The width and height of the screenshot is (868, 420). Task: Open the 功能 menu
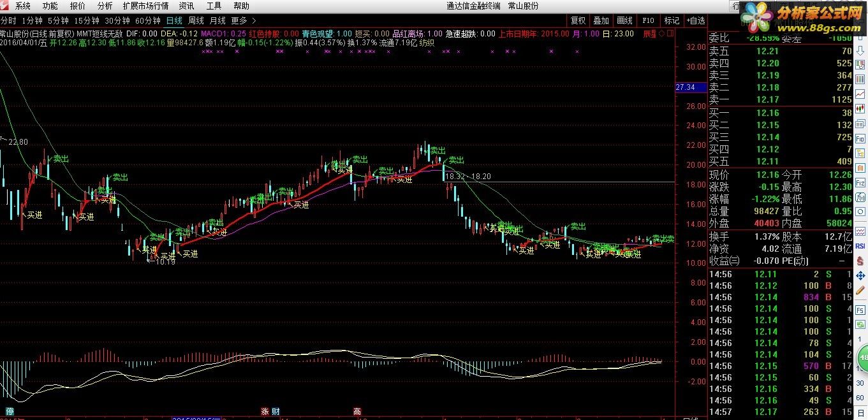click(x=50, y=6)
